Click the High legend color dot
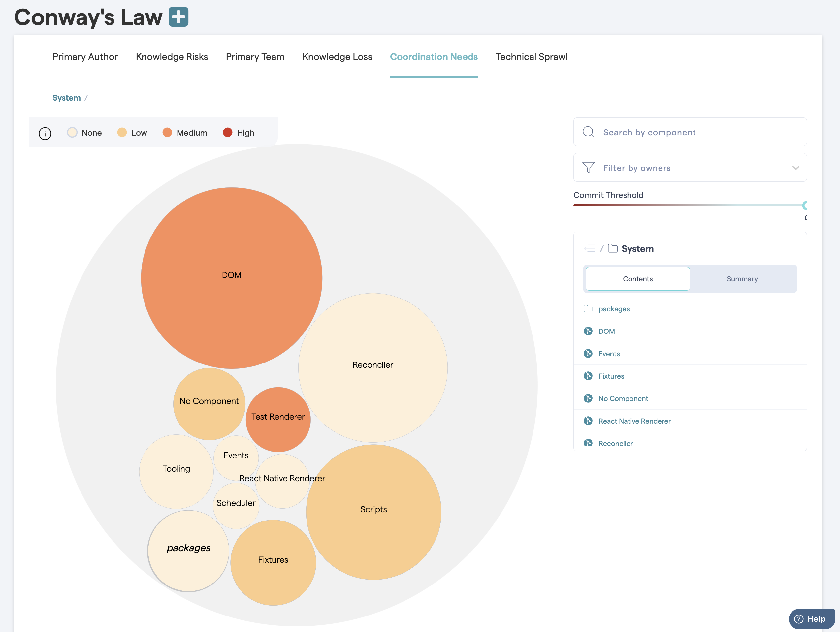The width and height of the screenshot is (840, 632). [x=227, y=133]
